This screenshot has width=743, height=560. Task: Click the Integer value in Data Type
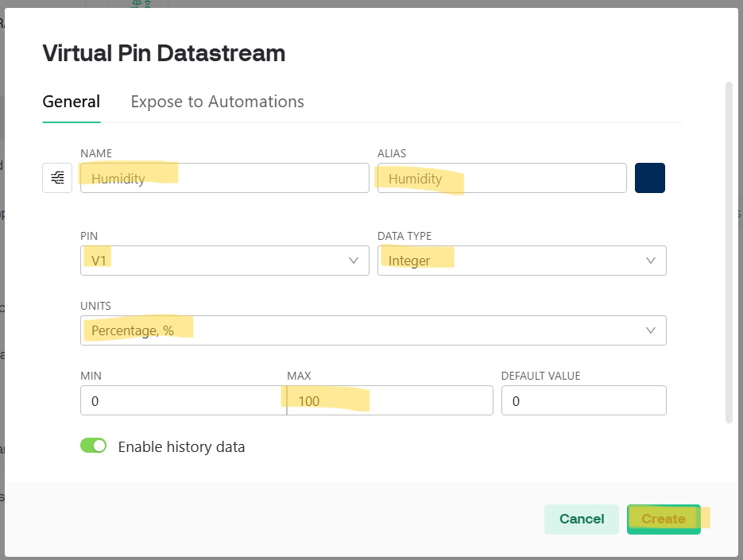pyautogui.click(x=409, y=261)
